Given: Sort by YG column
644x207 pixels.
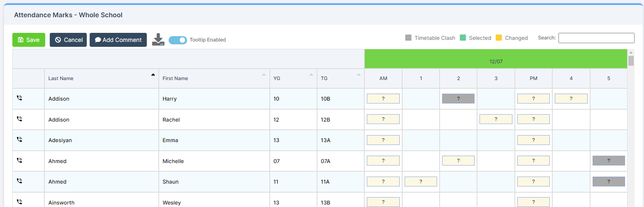Looking at the screenshot, I should (x=293, y=78).
